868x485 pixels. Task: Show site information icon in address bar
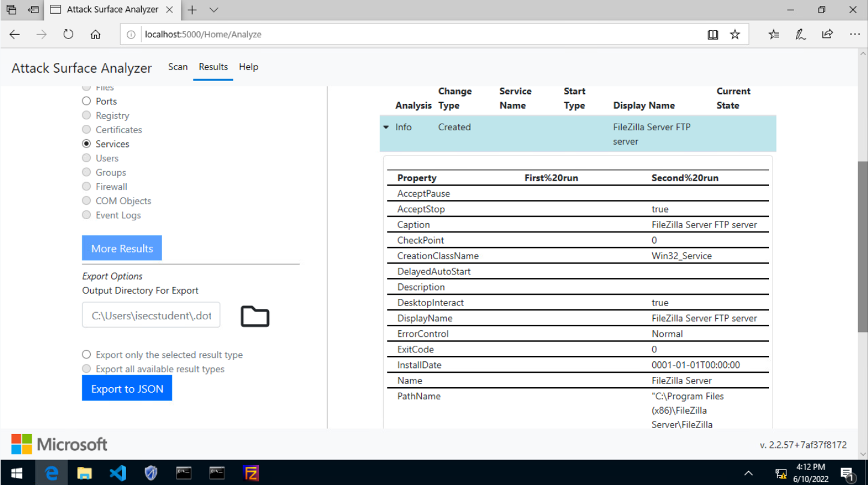(x=131, y=35)
